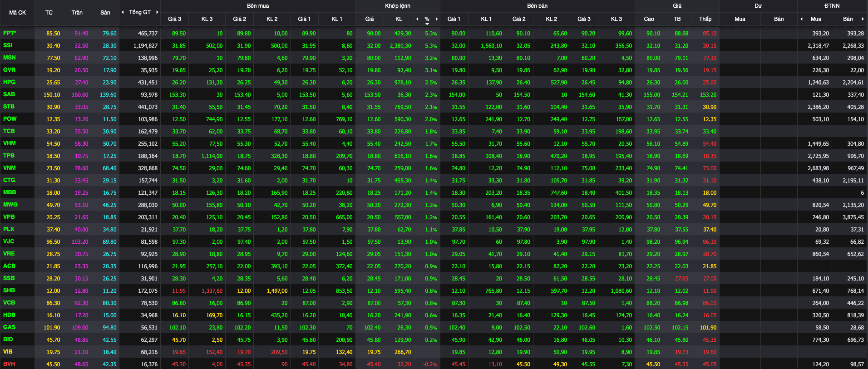
Task: Open the HPG stock symbol
Action: [9, 82]
